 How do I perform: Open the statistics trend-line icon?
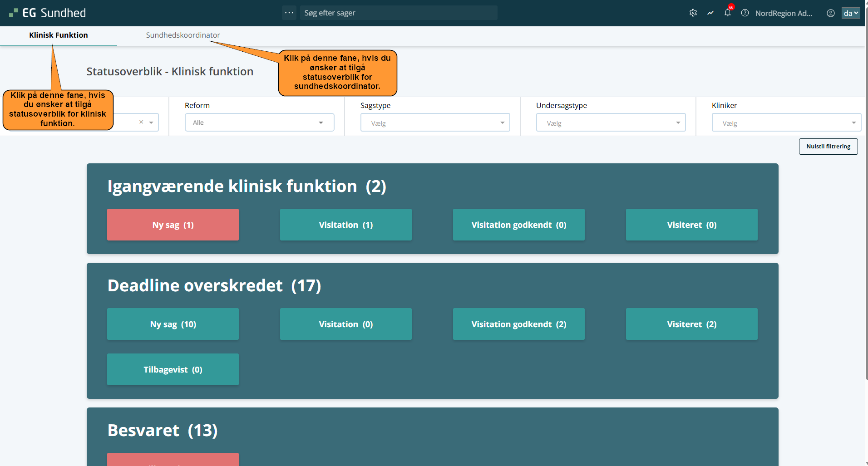710,13
